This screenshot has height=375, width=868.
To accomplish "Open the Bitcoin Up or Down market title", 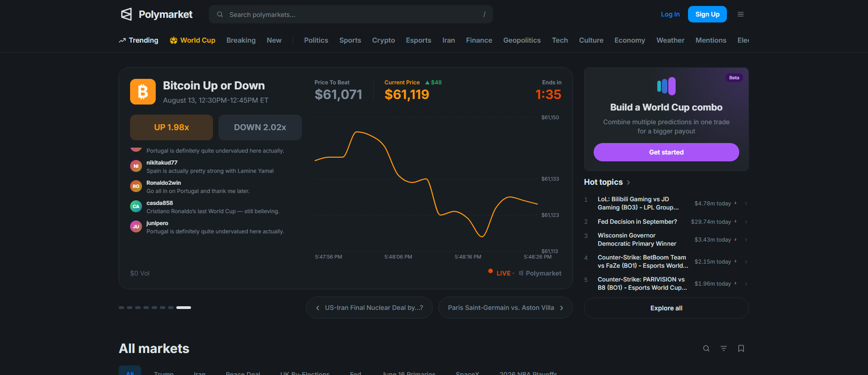I will tap(214, 86).
